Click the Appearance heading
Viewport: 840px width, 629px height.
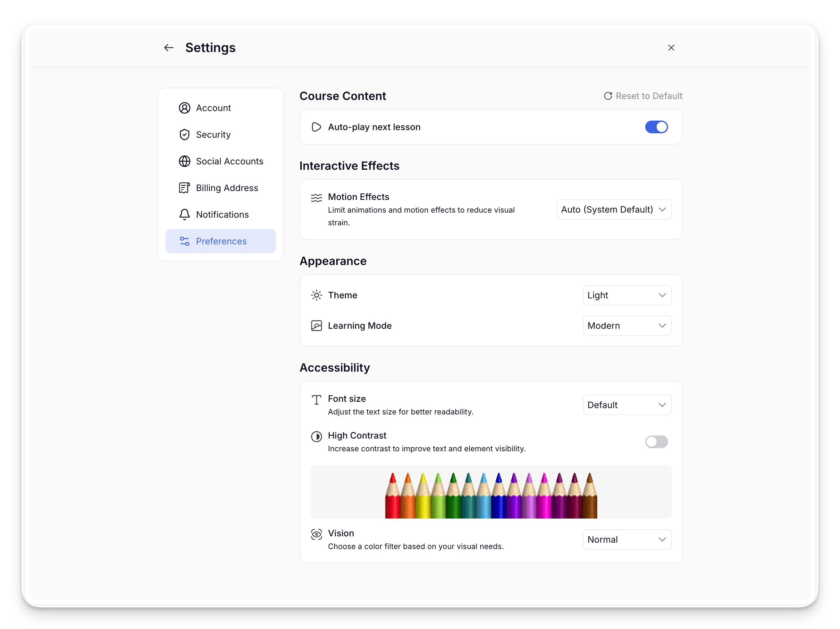coord(333,261)
